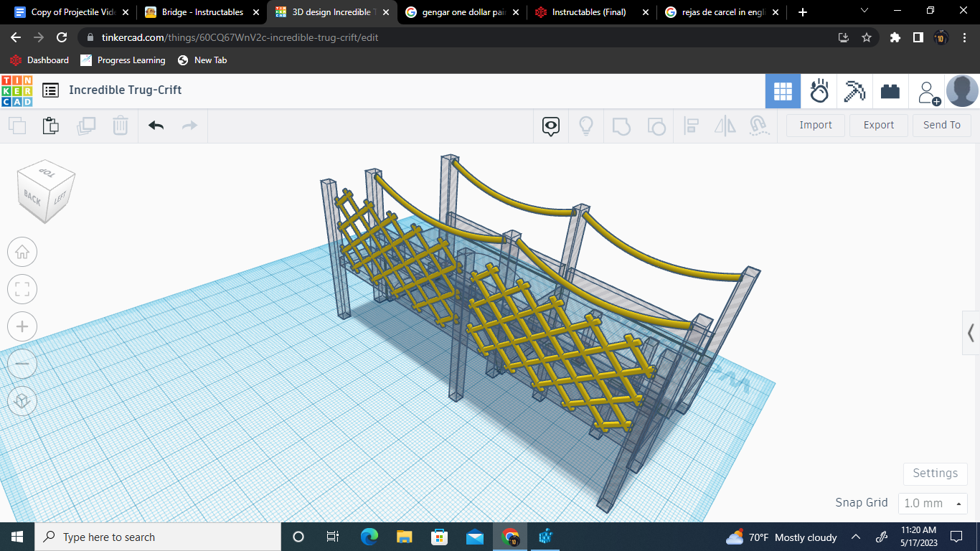Click the TOP face of view cube
The height and width of the screenshot is (551, 980).
tap(47, 174)
